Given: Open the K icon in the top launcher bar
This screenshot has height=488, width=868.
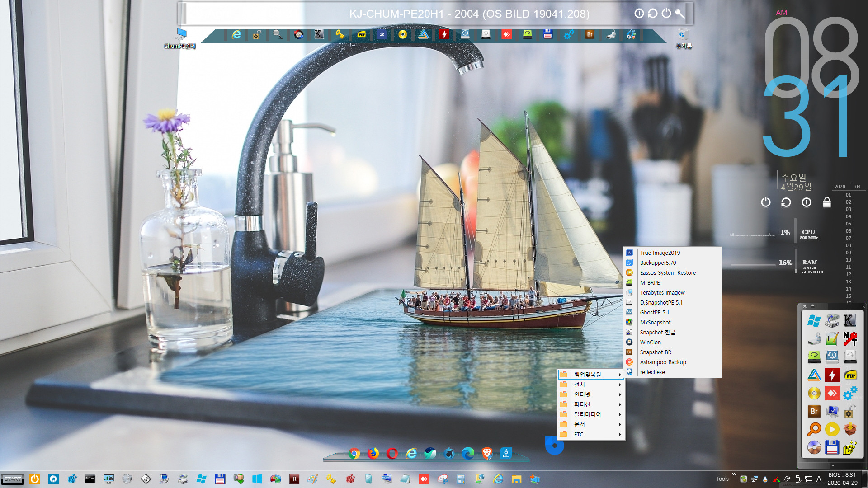Looking at the screenshot, I should pos(319,34).
